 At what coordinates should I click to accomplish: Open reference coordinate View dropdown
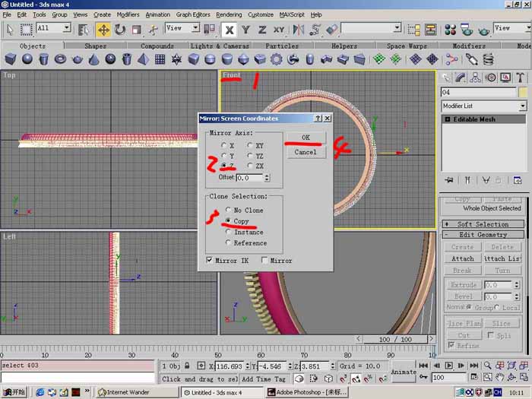pos(195,27)
